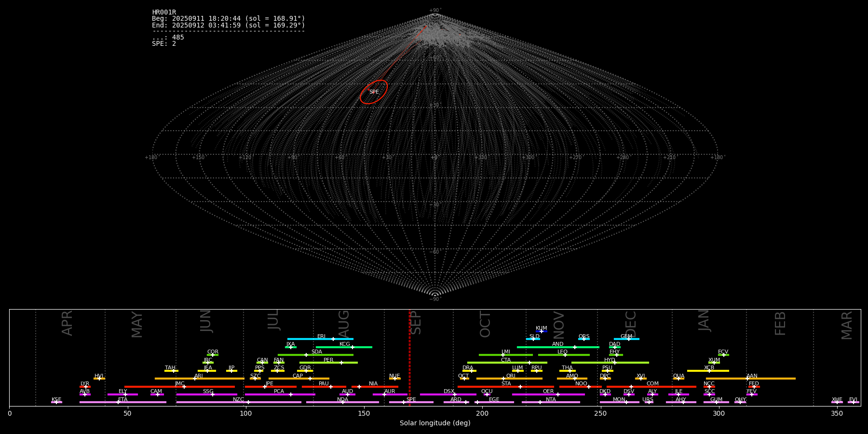The width and height of the screenshot is (868, 434).
Task: Select the KSE shower label
Action: (56, 400)
